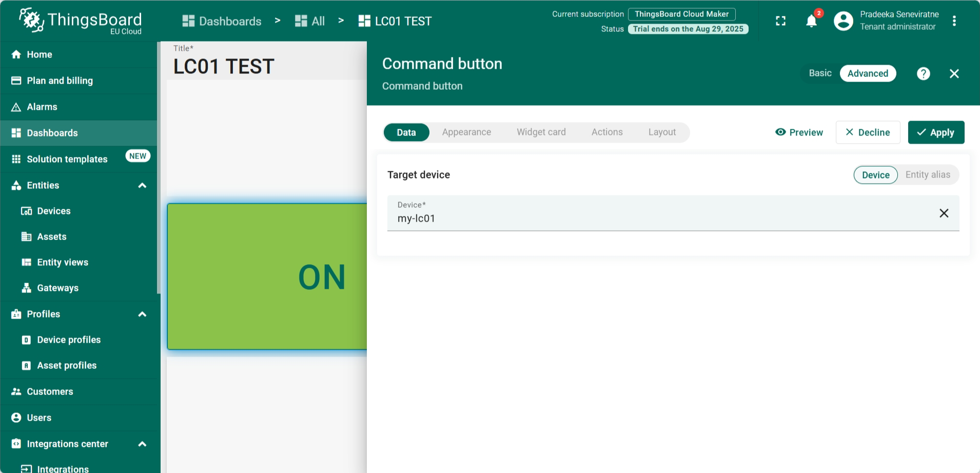Close the Command button editor panel
This screenshot has width=980, height=473.
point(954,74)
